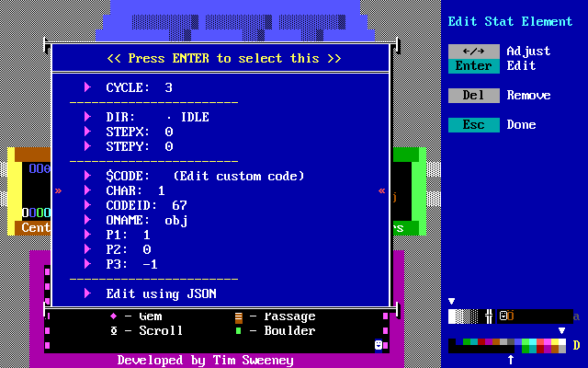Toggle the D default color mode indicator
The width and height of the screenshot is (588, 368).
pyautogui.click(x=577, y=346)
